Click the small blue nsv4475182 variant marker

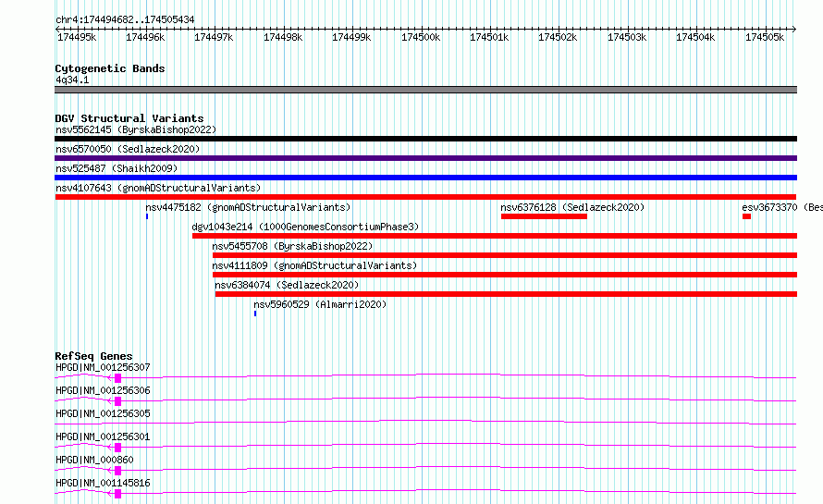pos(147,216)
